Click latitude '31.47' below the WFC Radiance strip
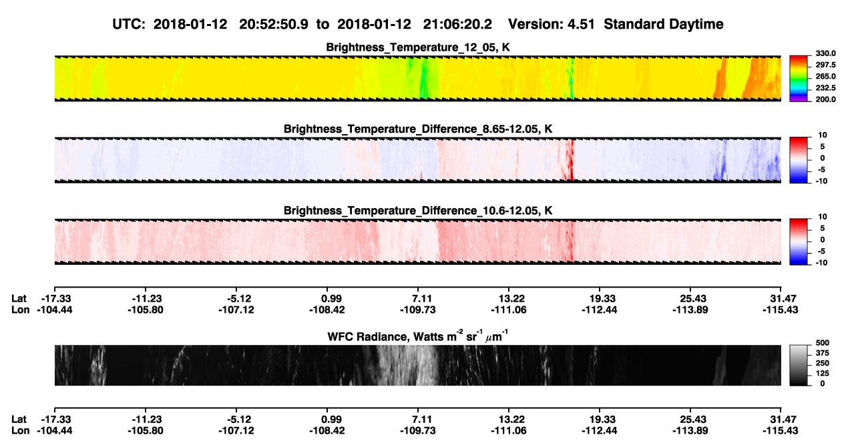The image size is (868, 445). tap(781, 420)
